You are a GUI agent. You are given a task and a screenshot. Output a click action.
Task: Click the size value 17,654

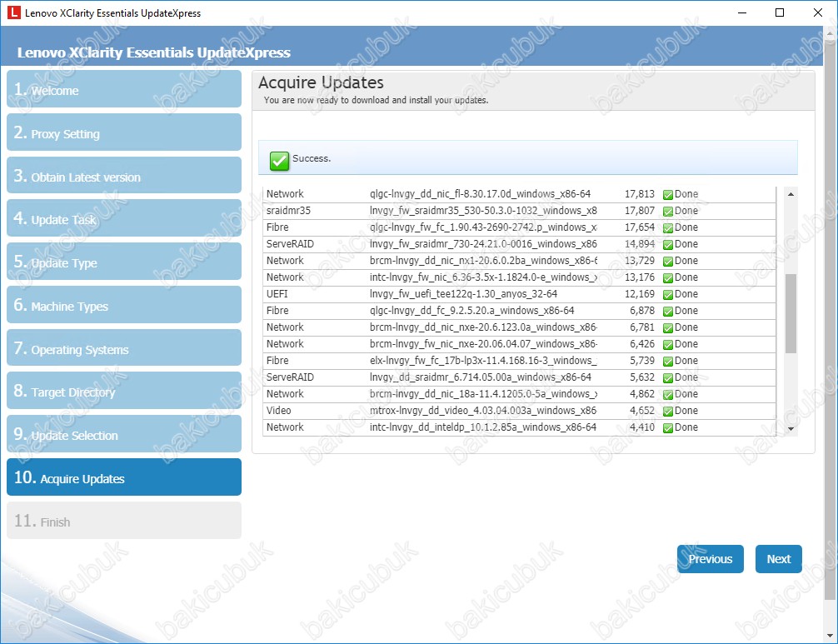[640, 227]
